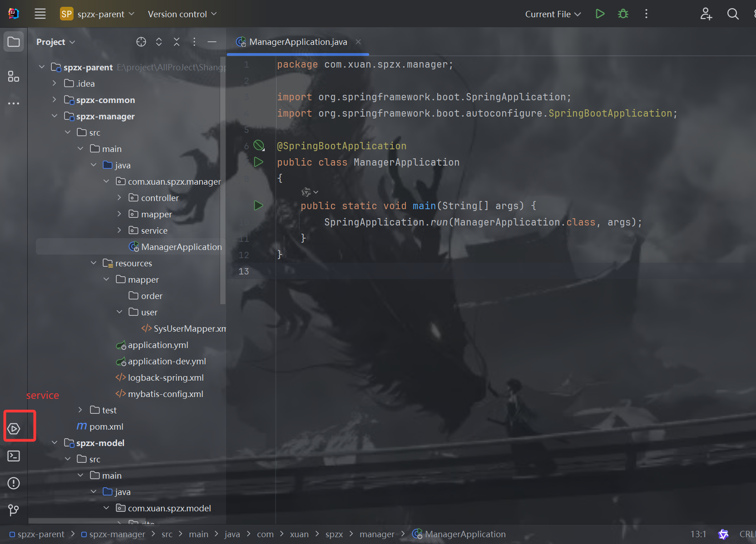Collapse the resources folder
Image resolution: width=756 pixels, height=544 pixels.
(x=94, y=263)
